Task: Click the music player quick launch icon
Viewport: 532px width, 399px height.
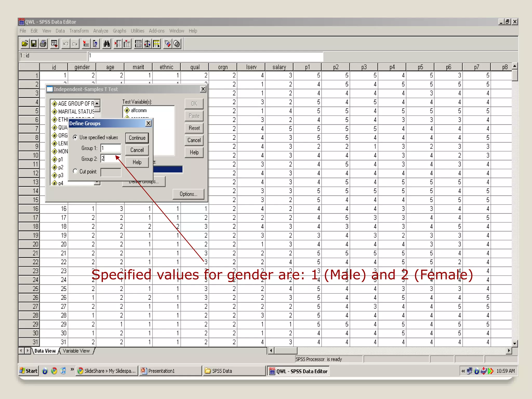Action: click(63, 371)
